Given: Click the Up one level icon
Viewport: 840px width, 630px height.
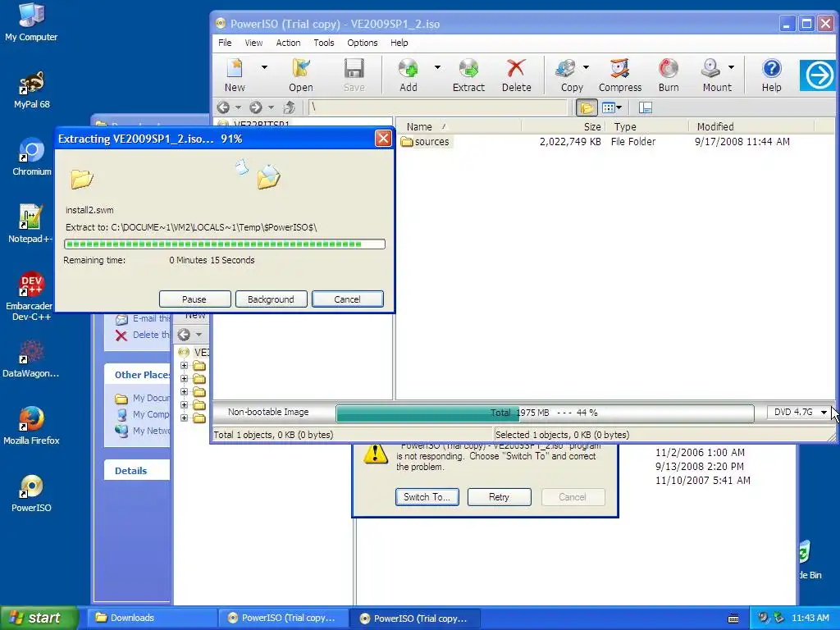Looking at the screenshot, I should pyautogui.click(x=290, y=107).
